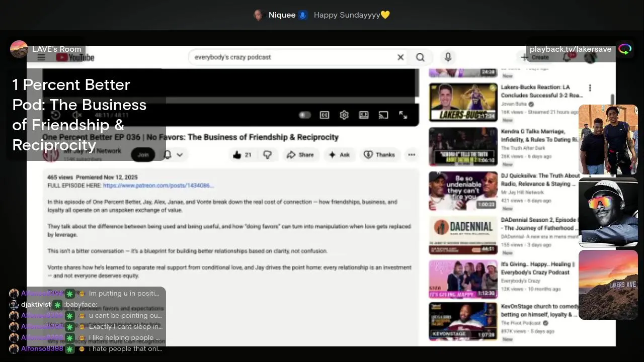Toggle the autoplay switch in player

point(304,115)
